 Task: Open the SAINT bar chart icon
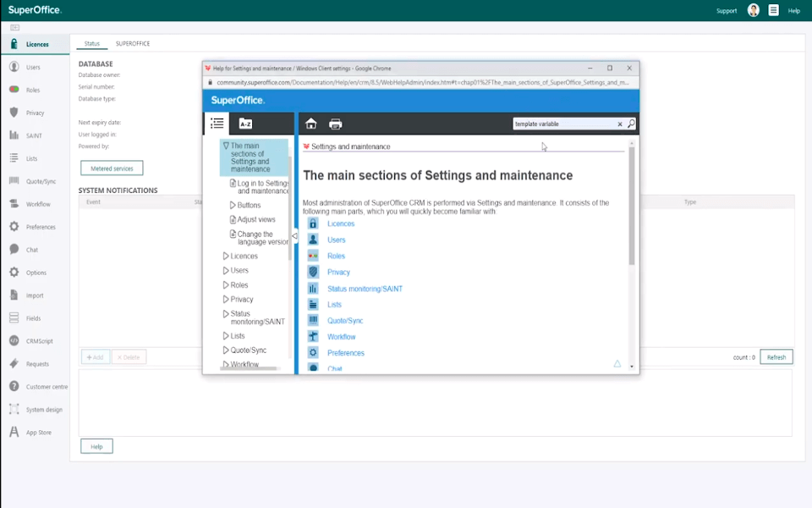14,135
